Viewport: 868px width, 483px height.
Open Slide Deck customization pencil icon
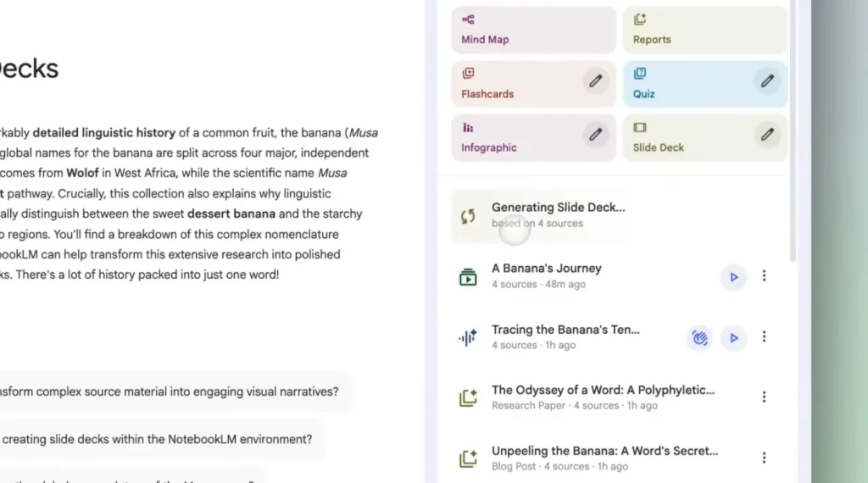click(x=767, y=135)
